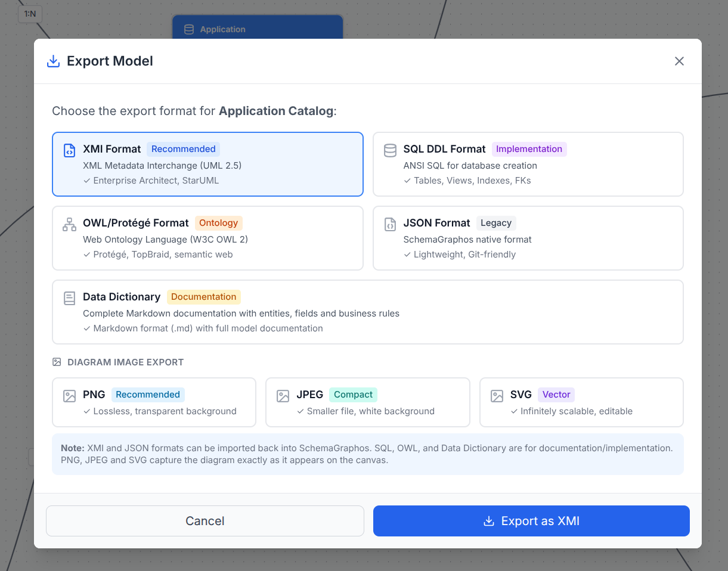Click the Recommended badge on XMI Format

[183, 149]
